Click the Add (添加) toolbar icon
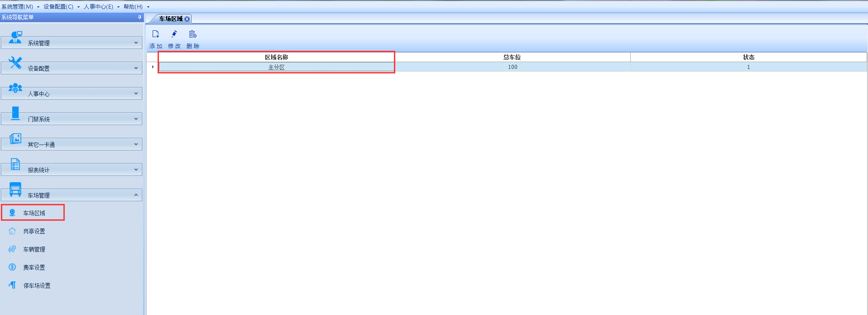Image resolution: width=868 pixels, height=315 pixels. [156, 34]
